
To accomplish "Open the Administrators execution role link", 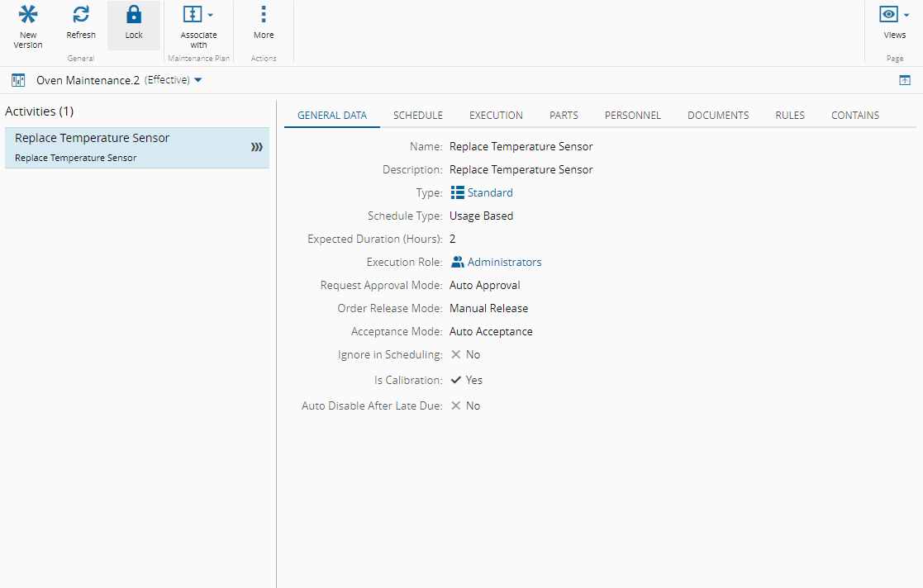I will click(504, 262).
